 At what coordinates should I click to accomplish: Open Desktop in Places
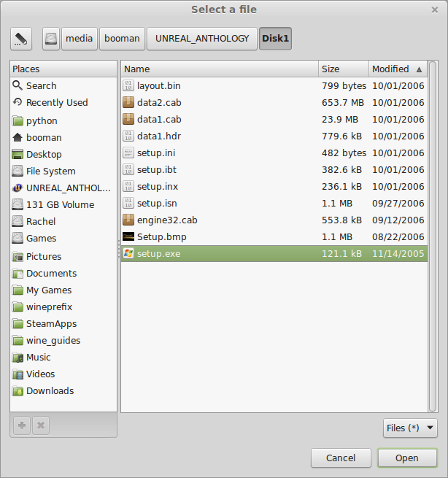pos(63,154)
